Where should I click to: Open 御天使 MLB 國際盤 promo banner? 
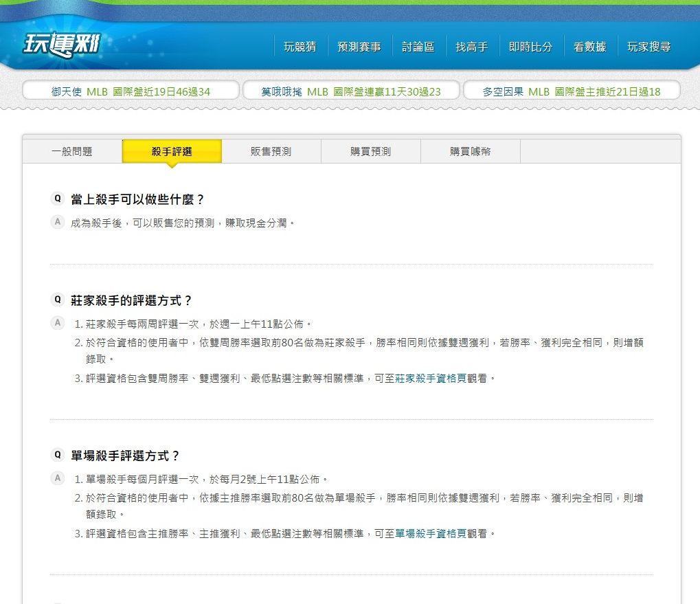coord(131,91)
